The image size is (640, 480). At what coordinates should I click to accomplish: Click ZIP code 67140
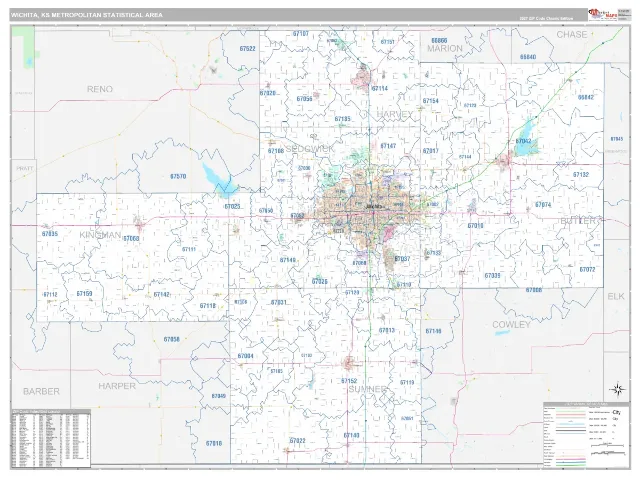coord(351,436)
